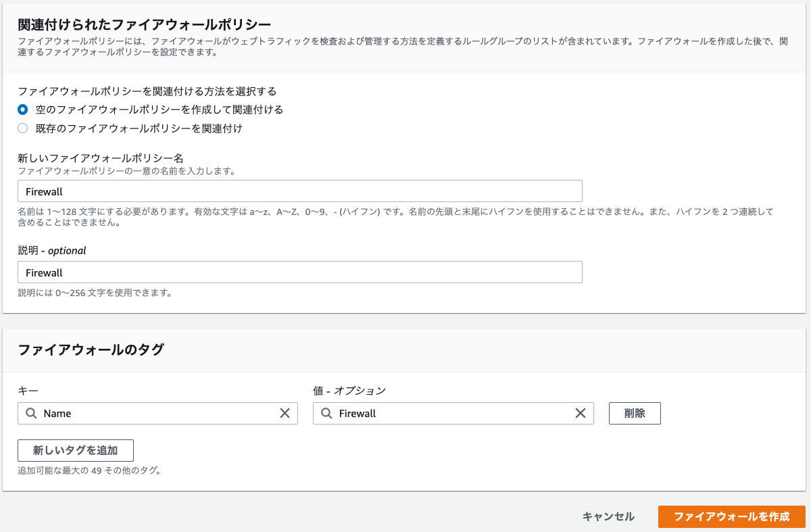This screenshot has height=532, width=811.
Task: Click the 説明 optional description field
Action: (299, 272)
